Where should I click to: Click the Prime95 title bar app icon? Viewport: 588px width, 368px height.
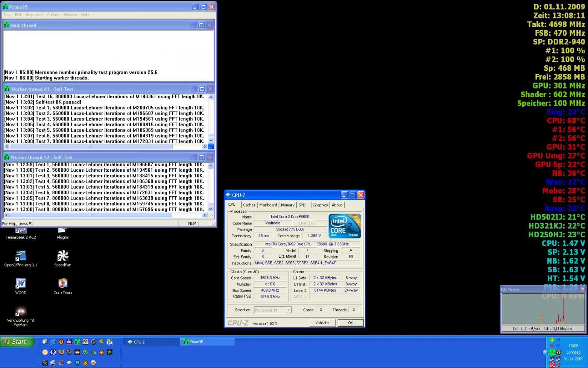tap(5, 7)
